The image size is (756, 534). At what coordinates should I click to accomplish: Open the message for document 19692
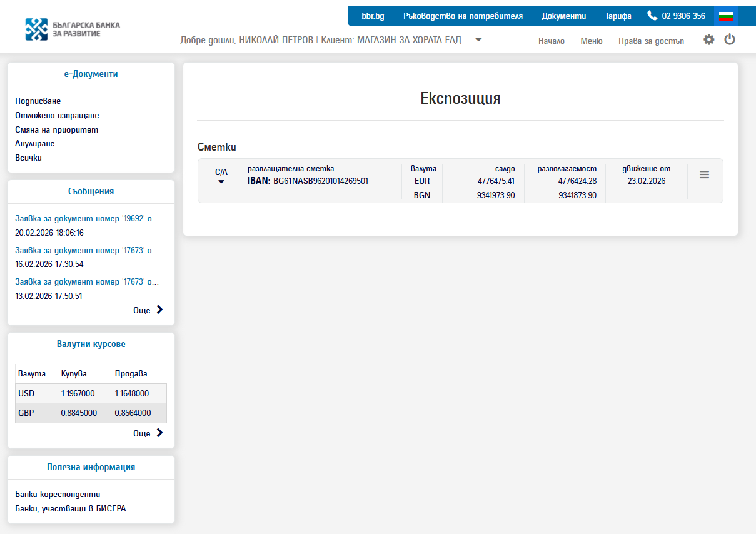87,219
